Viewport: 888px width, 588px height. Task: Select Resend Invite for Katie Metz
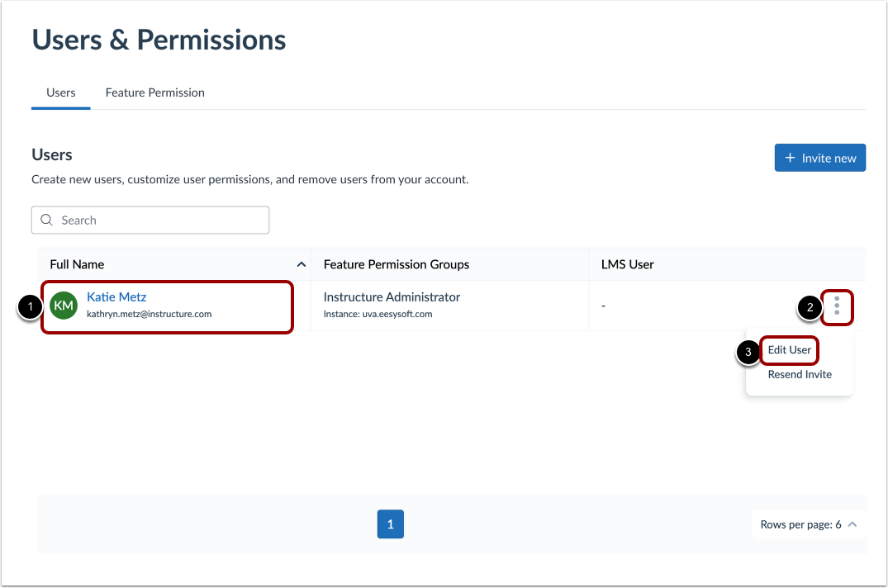799,374
